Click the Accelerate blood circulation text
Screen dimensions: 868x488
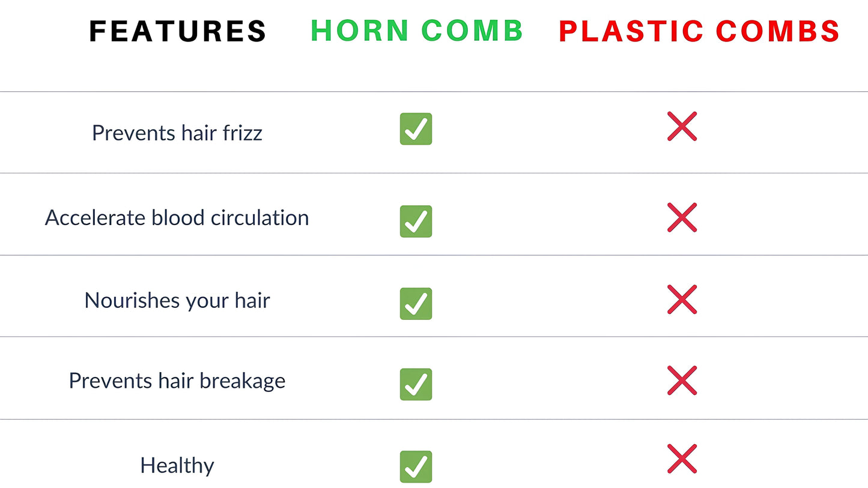(x=177, y=217)
